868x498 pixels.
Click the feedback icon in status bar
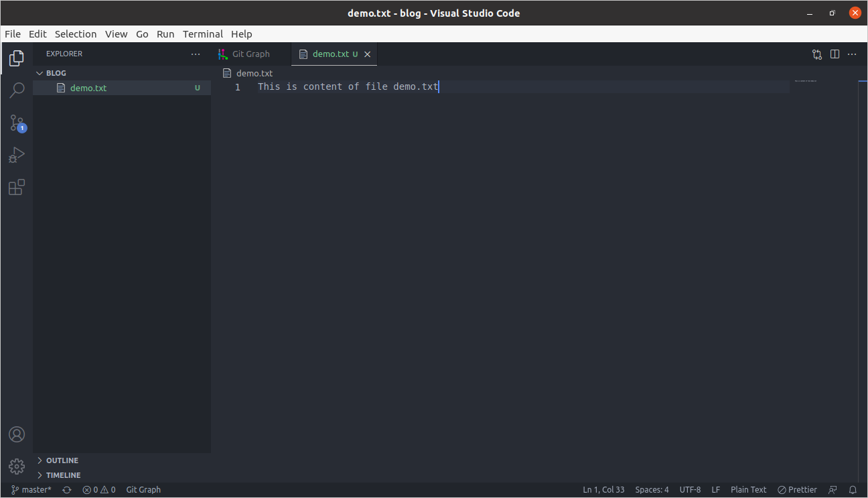(x=833, y=490)
